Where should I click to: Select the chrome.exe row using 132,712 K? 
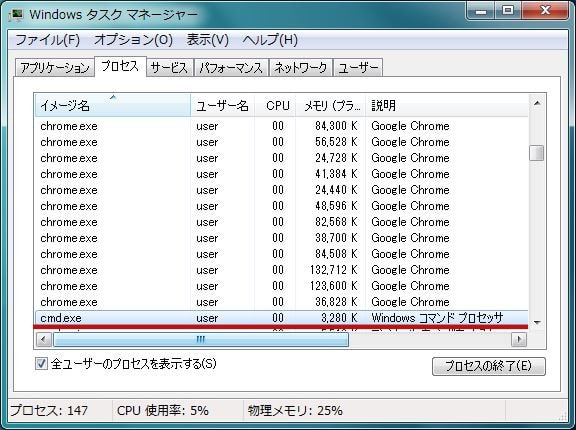coord(281,270)
